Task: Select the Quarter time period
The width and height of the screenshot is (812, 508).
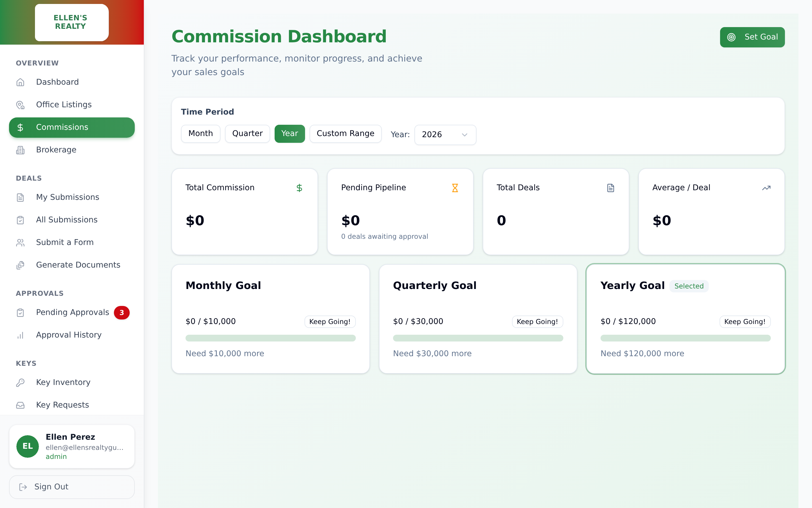Action: click(x=247, y=133)
